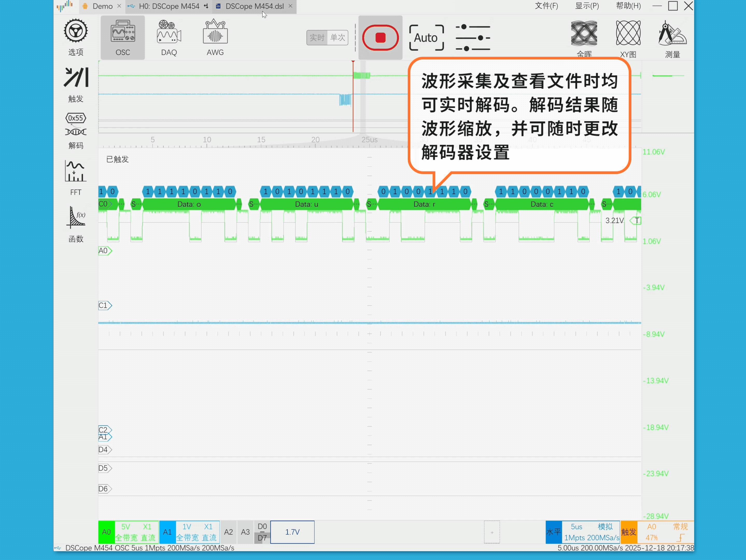Expand the 水平 timebase settings

tap(591, 532)
